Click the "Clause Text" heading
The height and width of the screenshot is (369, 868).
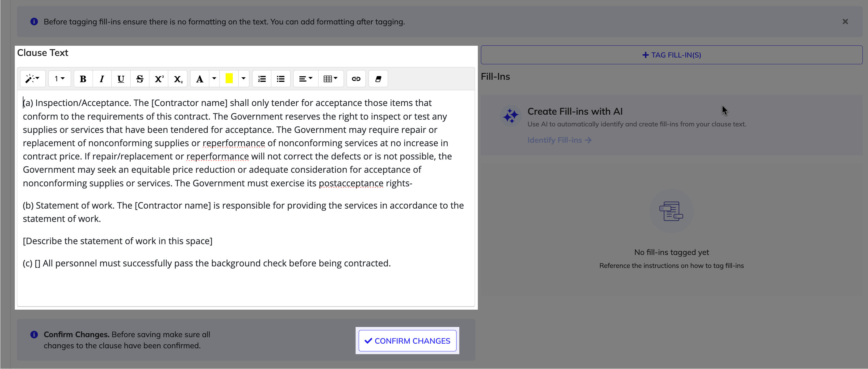click(43, 53)
